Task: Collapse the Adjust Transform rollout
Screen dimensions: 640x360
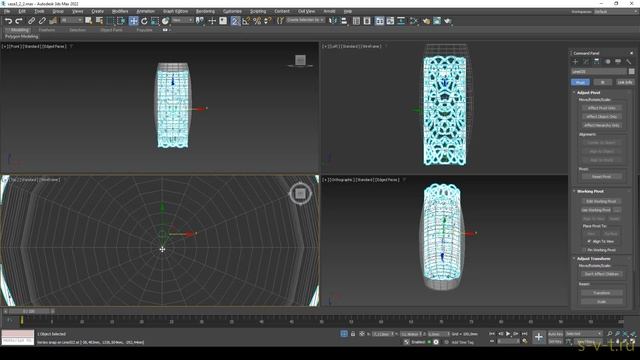Action: [x=593, y=259]
